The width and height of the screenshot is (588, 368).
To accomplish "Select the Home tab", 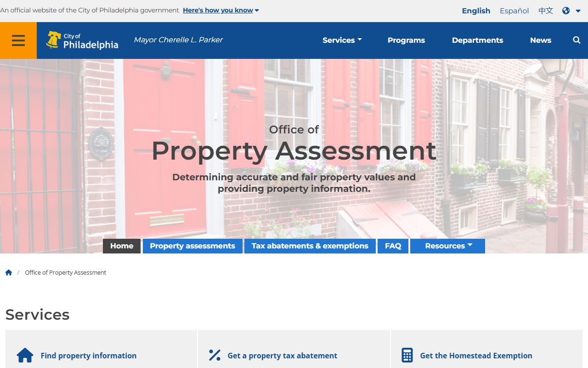I will 122,246.
